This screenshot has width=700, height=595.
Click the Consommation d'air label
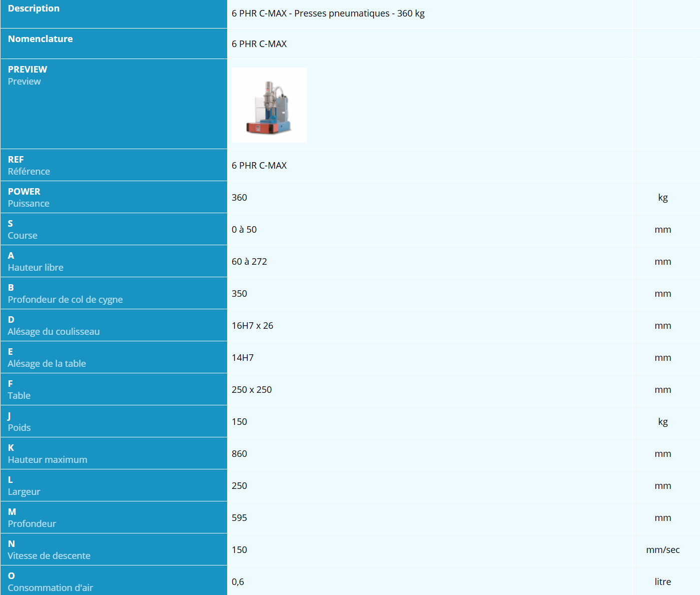click(x=51, y=587)
